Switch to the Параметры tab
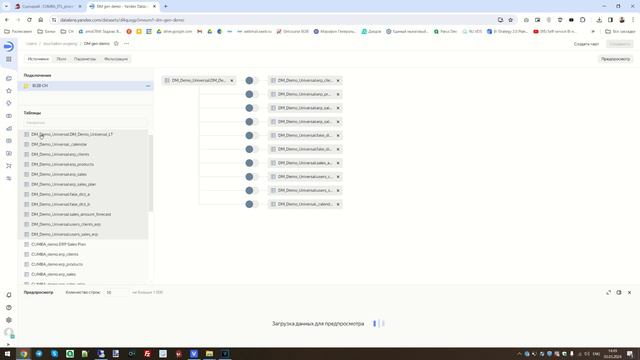 (85, 59)
